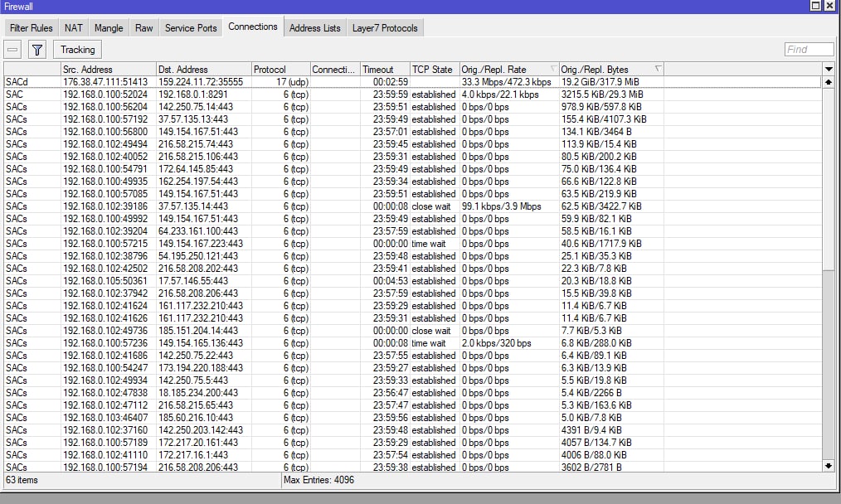Close the Firewall window

(x=829, y=6)
